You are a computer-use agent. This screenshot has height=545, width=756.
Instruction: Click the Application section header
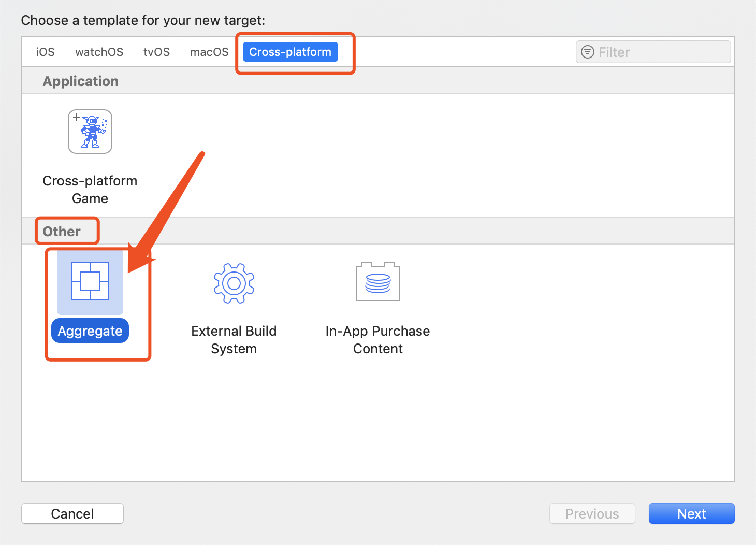tap(81, 81)
